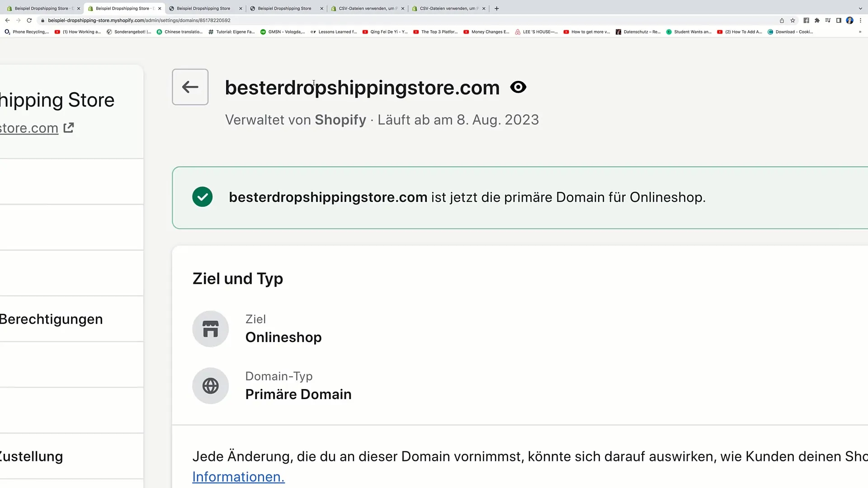This screenshot has height=488, width=868.
Task: Open the Extensions puzzle icon
Action: pos(817,20)
